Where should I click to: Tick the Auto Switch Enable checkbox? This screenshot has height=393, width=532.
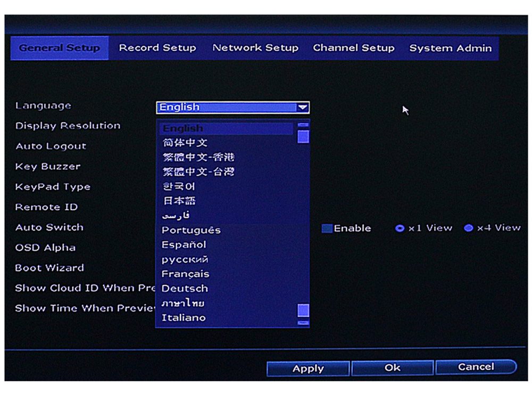point(327,228)
